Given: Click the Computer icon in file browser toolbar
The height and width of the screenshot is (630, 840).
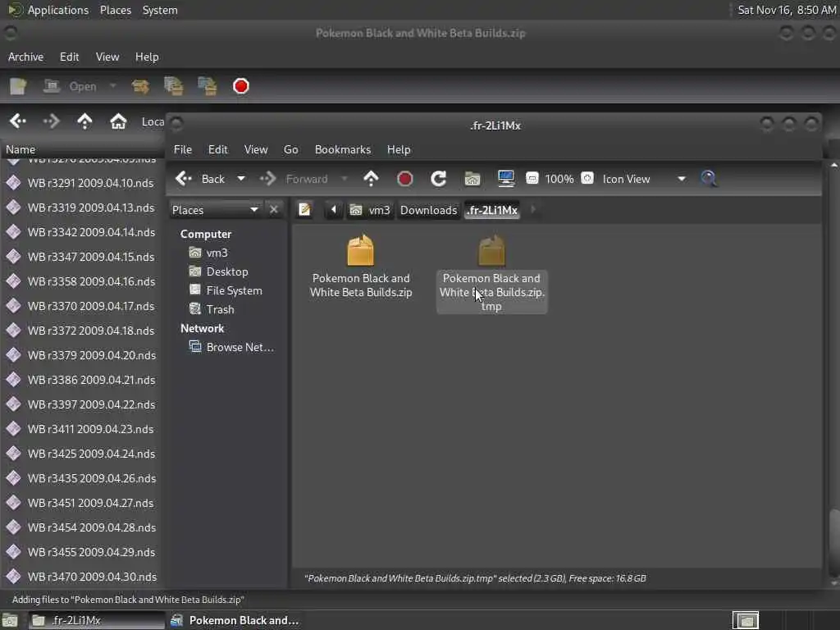Looking at the screenshot, I should [505, 179].
